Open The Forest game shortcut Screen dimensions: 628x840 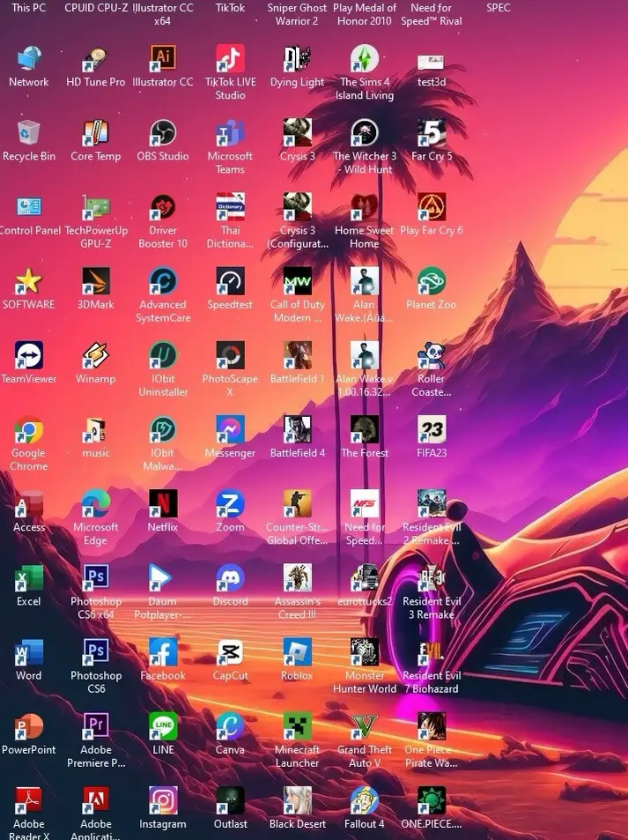pyautogui.click(x=365, y=429)
